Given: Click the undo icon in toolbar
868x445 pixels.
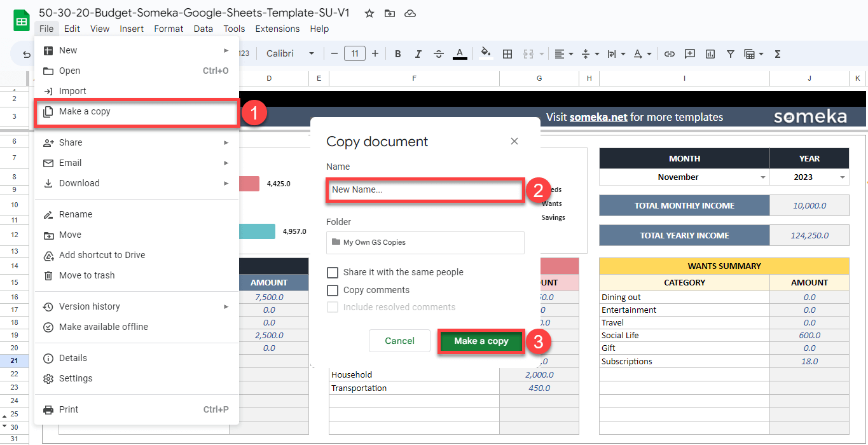Looking at the screenshot, I should pos(27,55).
